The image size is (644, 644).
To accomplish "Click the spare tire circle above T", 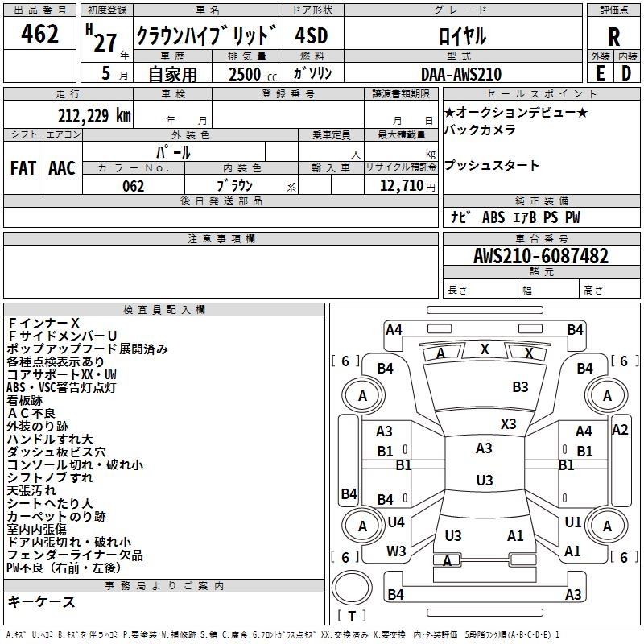I will (x=352, y=588).
